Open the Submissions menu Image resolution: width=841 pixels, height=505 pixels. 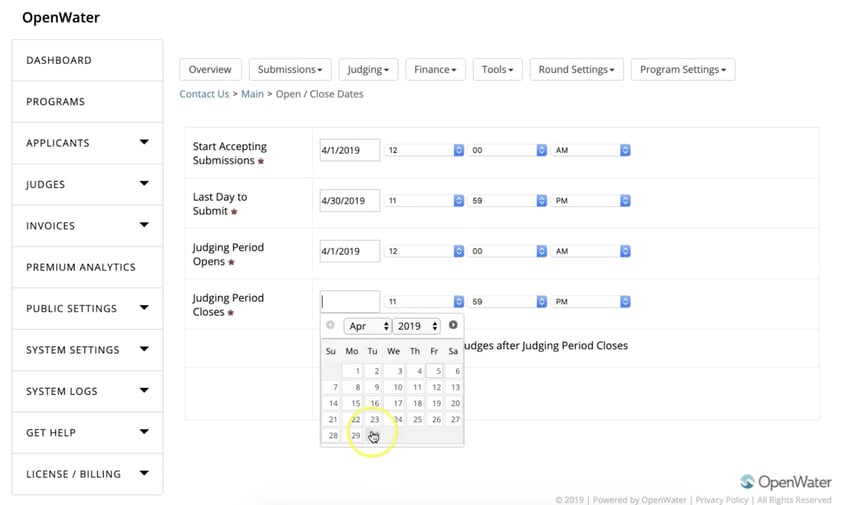(x=290, y=70)
